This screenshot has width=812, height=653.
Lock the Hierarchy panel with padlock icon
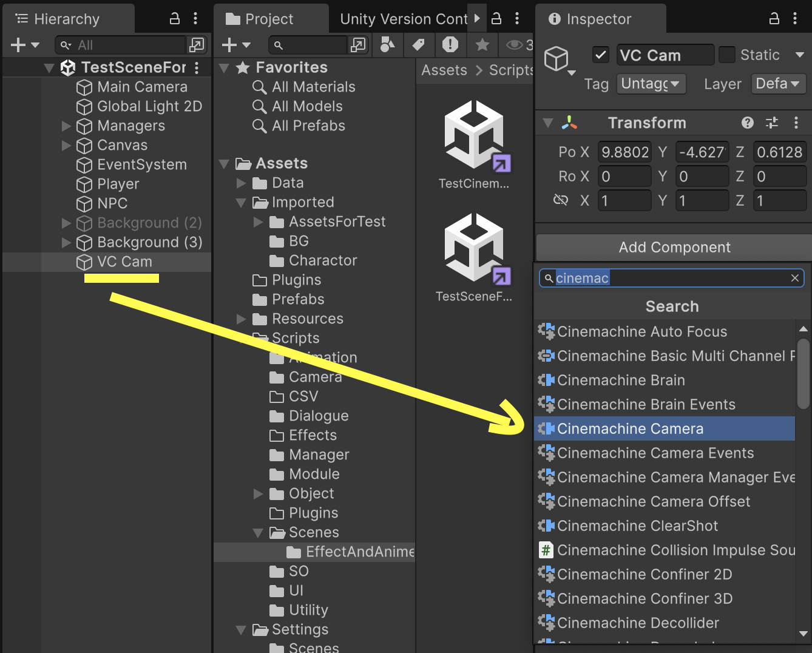click(174, 19)
